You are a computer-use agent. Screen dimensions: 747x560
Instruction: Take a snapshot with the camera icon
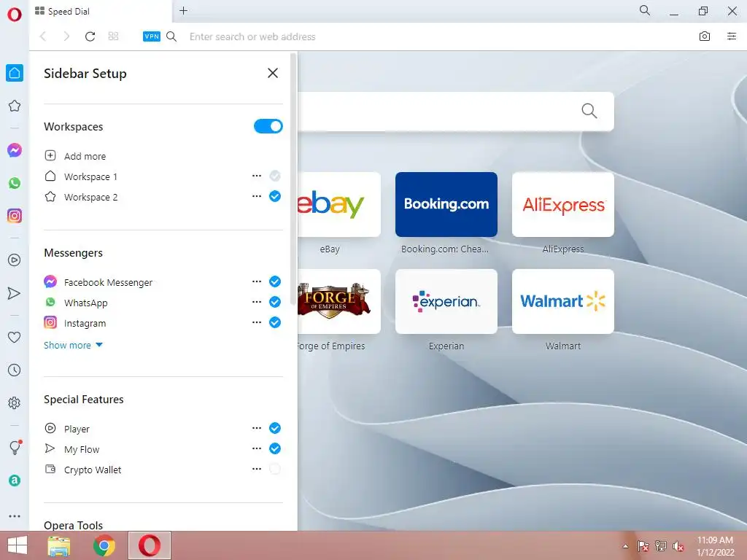click(705, 36)
